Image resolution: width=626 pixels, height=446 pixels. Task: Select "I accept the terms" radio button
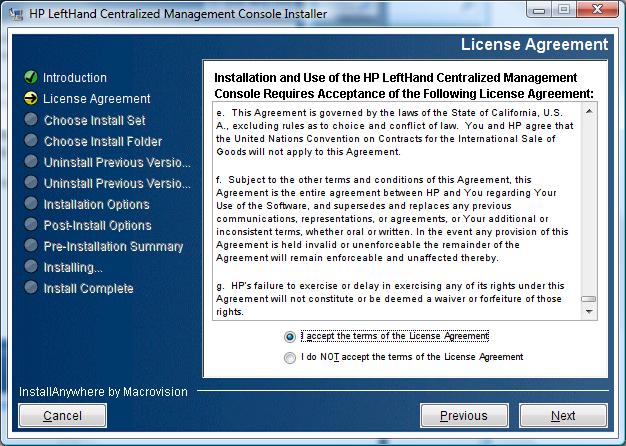tap(290, 337)
